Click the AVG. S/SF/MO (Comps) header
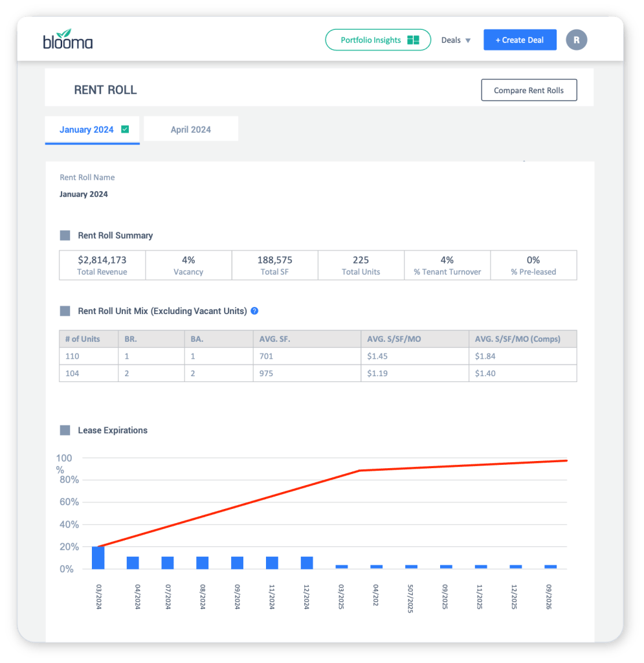 tap(523, 339)
